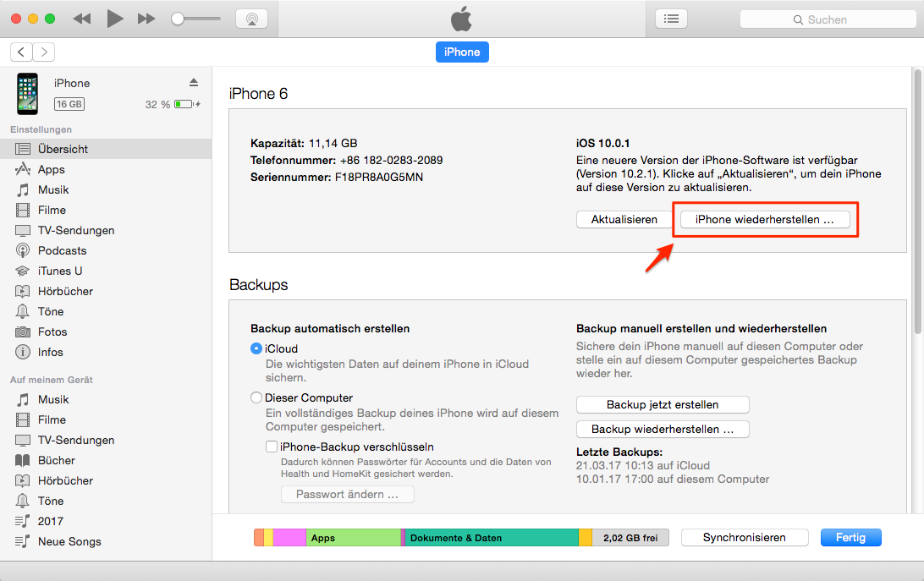Open Töne under Einstellungen
Screen dimensions: 924x581
point(106,312)
